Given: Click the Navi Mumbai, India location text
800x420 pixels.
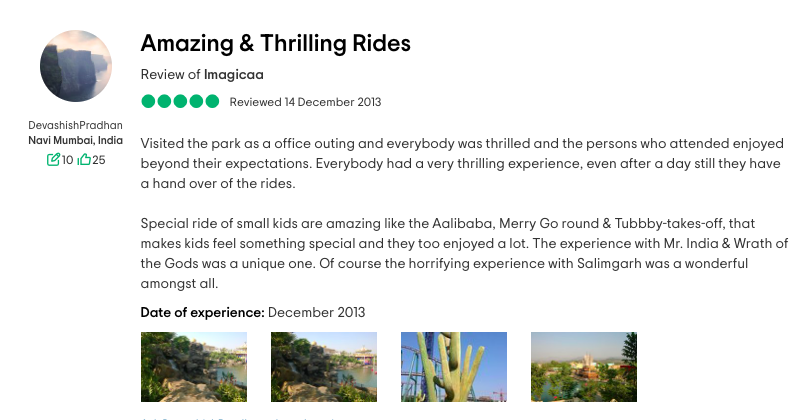Looking at the screenshot, I should coord(76,140).
